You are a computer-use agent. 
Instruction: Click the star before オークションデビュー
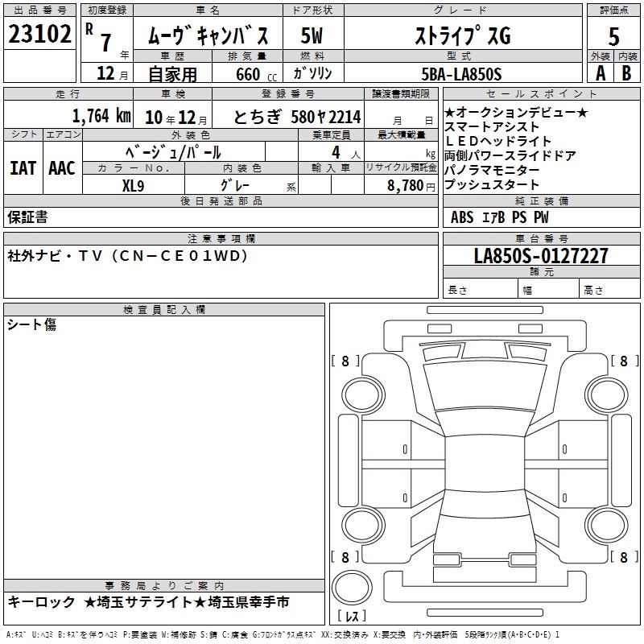(x=449, y=112)
